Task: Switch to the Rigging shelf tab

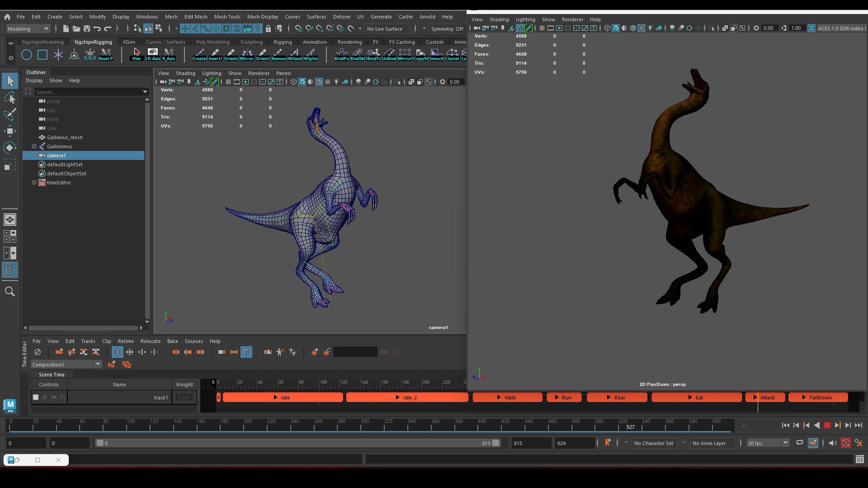Action: (x=282, y=42)
